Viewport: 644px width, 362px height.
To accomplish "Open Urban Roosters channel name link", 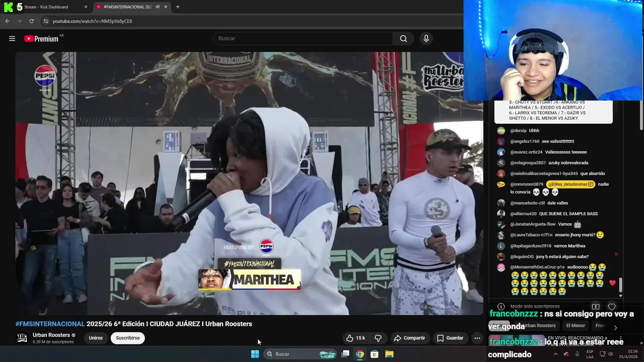I will tap(51, 335).
